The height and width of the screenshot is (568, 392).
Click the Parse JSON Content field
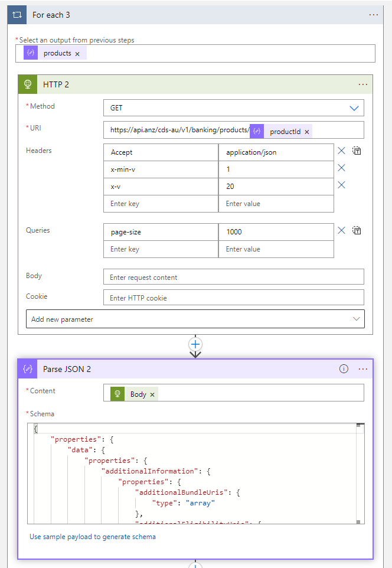(234, 393)
